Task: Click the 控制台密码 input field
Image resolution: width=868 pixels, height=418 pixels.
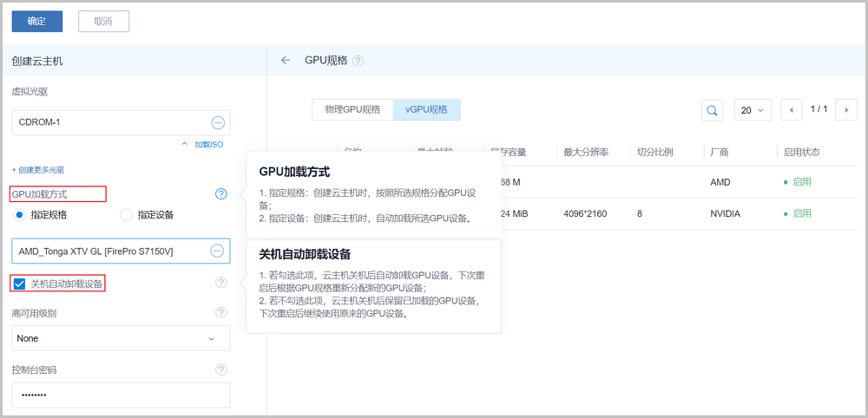Action: pyautogui.click(x=121, y=395)
